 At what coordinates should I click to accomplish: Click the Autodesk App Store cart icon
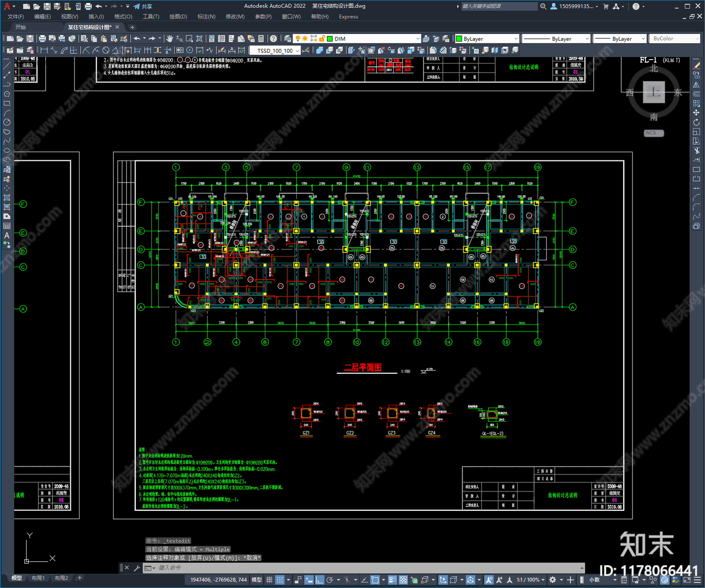[x=606, y=6]
